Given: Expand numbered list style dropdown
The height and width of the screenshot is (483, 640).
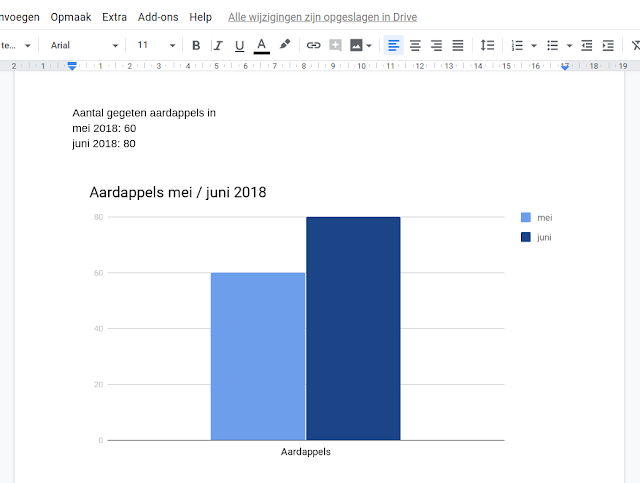Looking at the screenshot, I should pyautogui.click(x=534, y=45).
